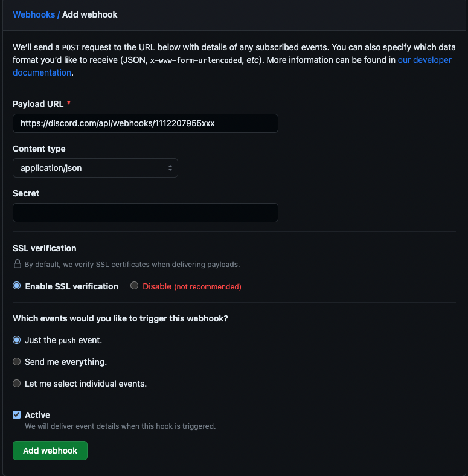Click the Add webhook button
Viewport: 468px width, 476px height.
50,451
